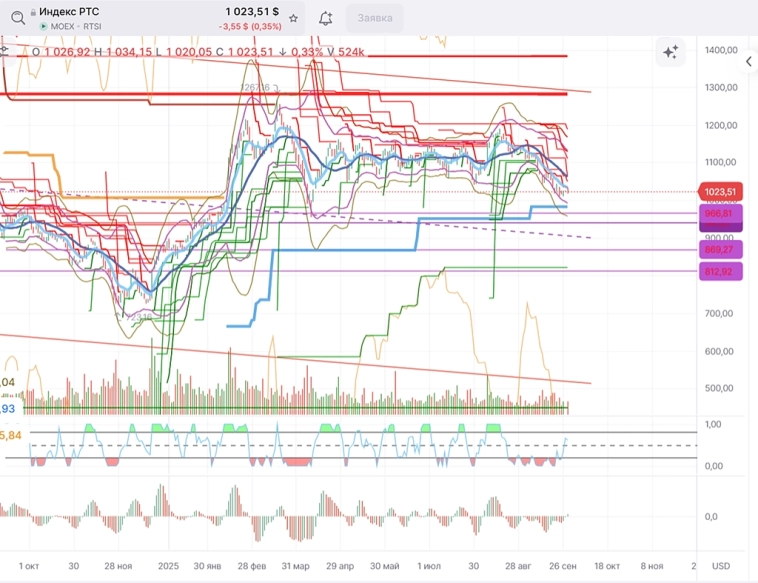Image resolution: width=758 pixels, height=583 pixels.
Task: Click the 1 июл date label
Action: pyautogui.click(x=429, y=566)
